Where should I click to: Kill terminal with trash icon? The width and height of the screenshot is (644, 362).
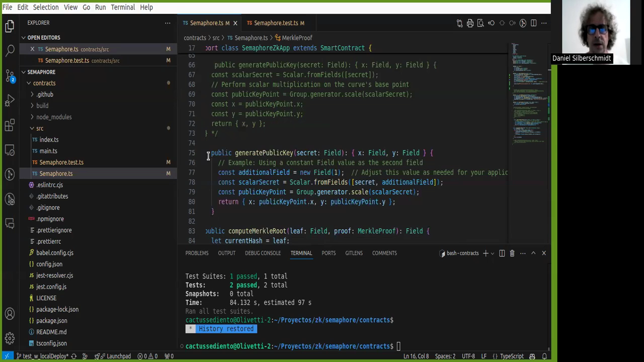(512, 253)
